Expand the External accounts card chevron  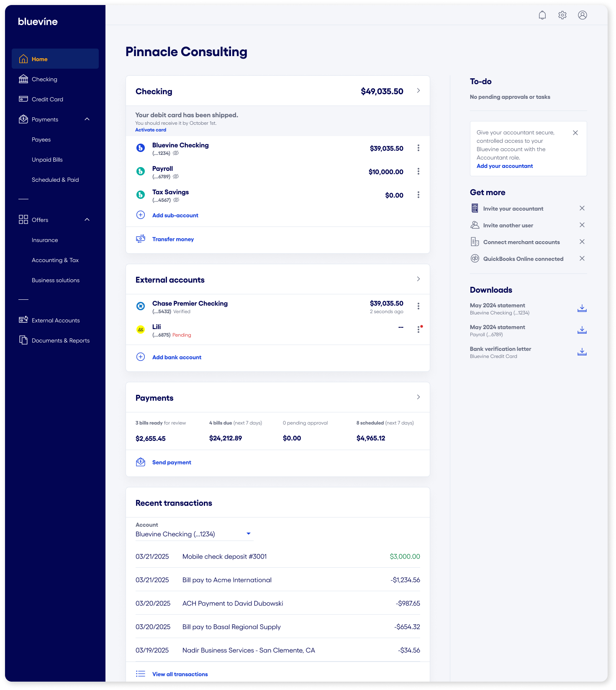418,279
